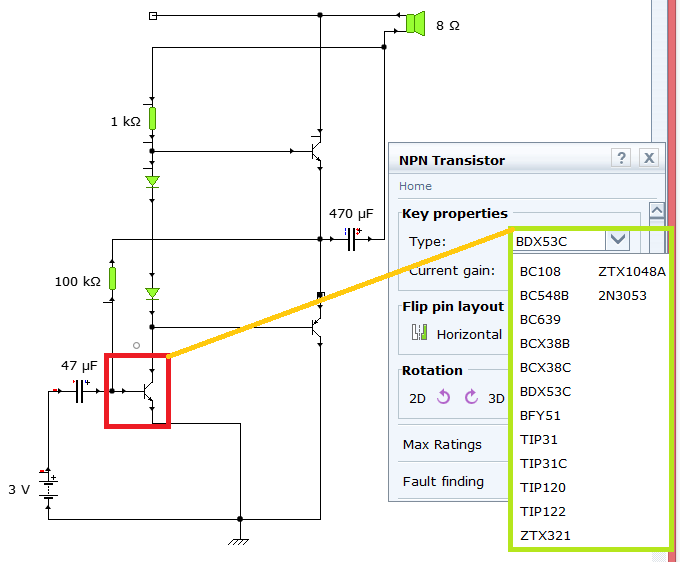
Task: Select the 8 Ω speaker component
Action: tap(415, 23)
